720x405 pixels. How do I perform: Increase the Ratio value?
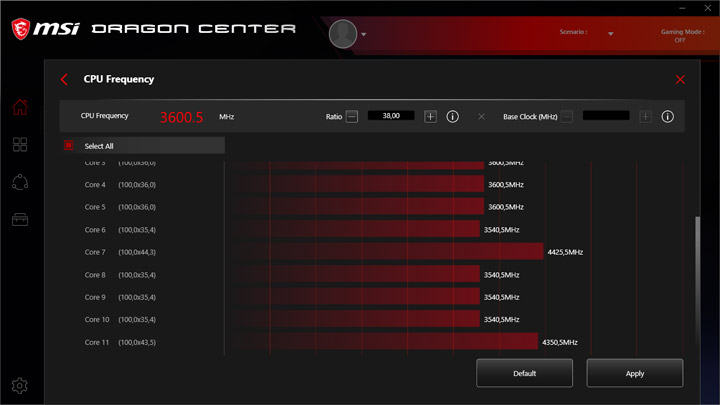coord(430,117)
